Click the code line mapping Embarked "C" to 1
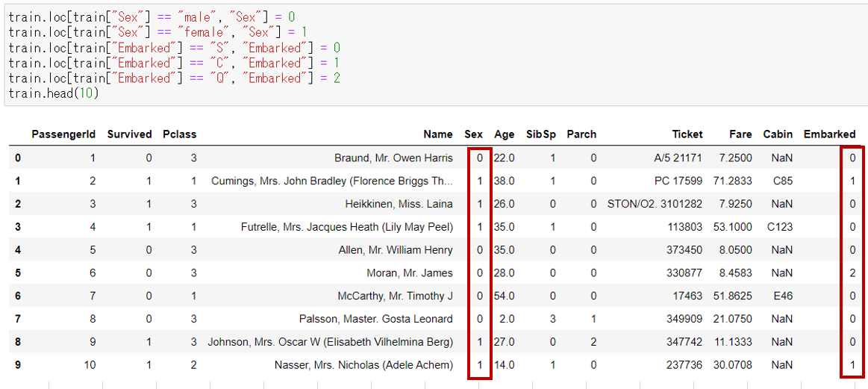Viewport: 868px width, 389px height. pyautogui.click(x=174, y=63)
